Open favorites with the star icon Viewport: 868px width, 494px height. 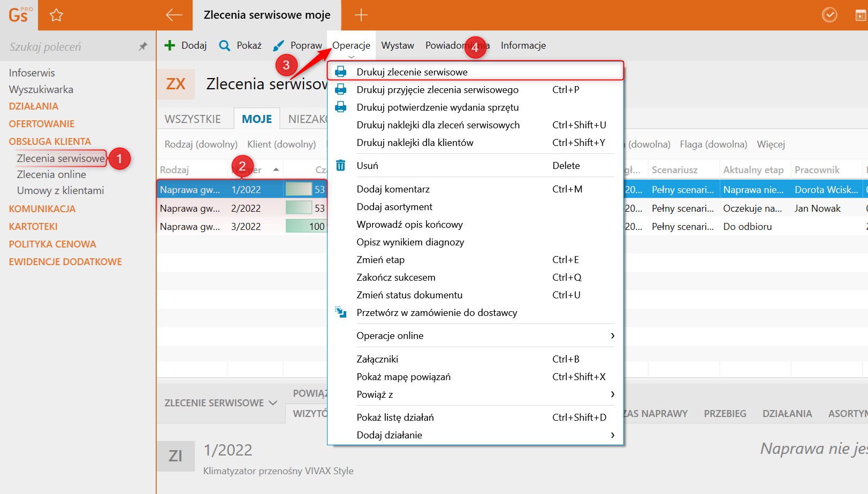pos(56,15)
